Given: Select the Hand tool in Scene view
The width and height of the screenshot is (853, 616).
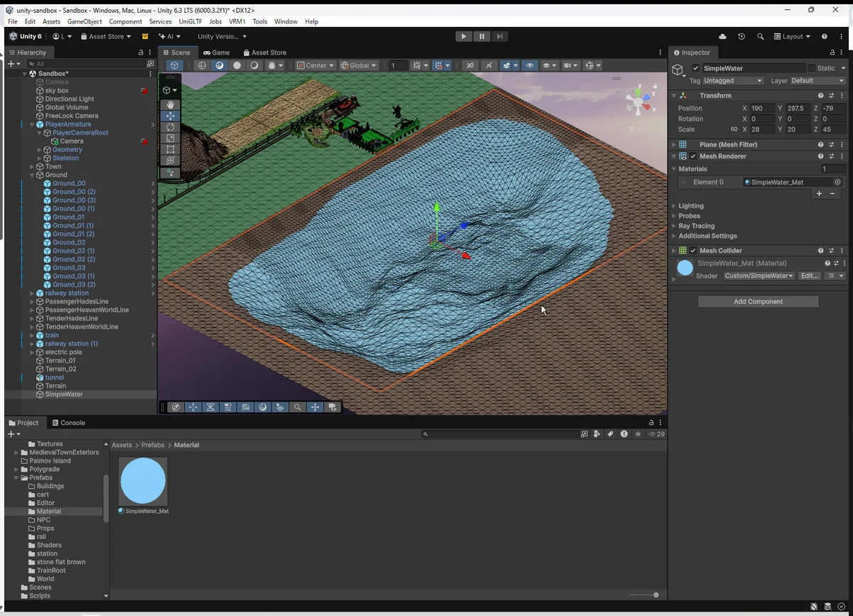Looking at the screenshot, I should [171, 104].
